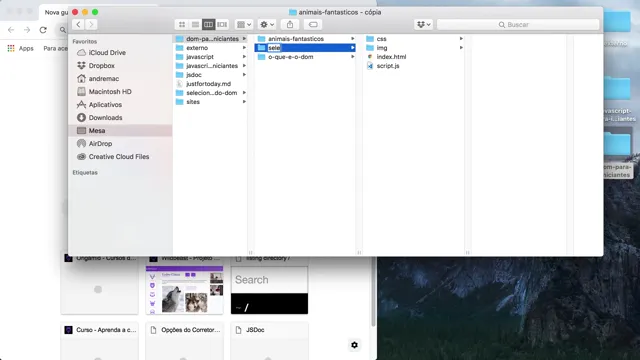Click the folder name being edited as "sele"
Viewport: 640px width, 360px height.
point(274,48)
